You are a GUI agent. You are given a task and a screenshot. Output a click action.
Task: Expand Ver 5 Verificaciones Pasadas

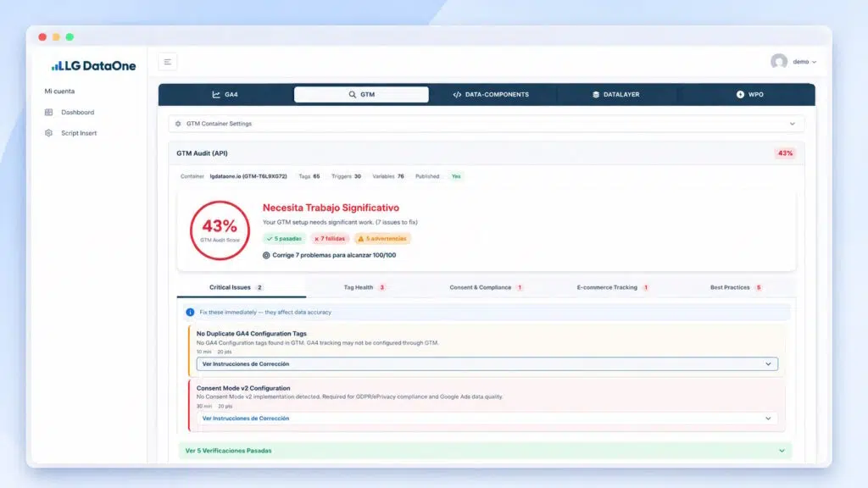point(484,451)
